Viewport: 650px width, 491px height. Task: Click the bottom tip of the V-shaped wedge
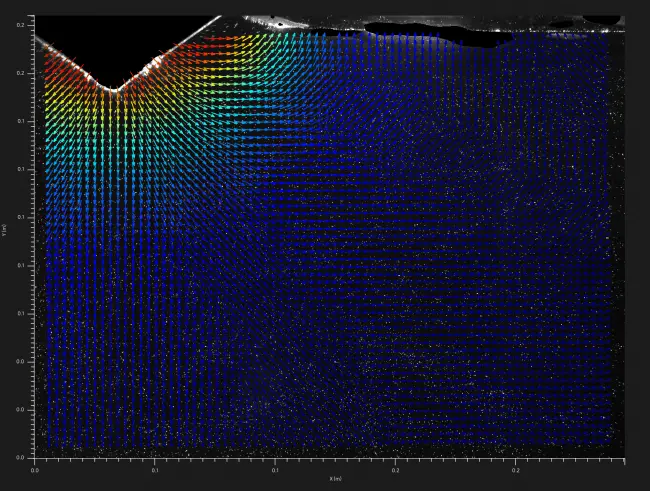tap(114, 91)
